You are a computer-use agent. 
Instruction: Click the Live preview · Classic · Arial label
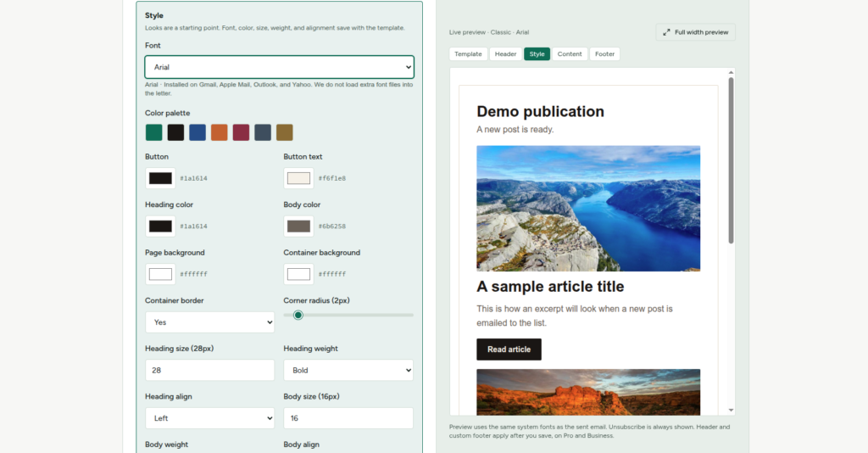point(489,32)
